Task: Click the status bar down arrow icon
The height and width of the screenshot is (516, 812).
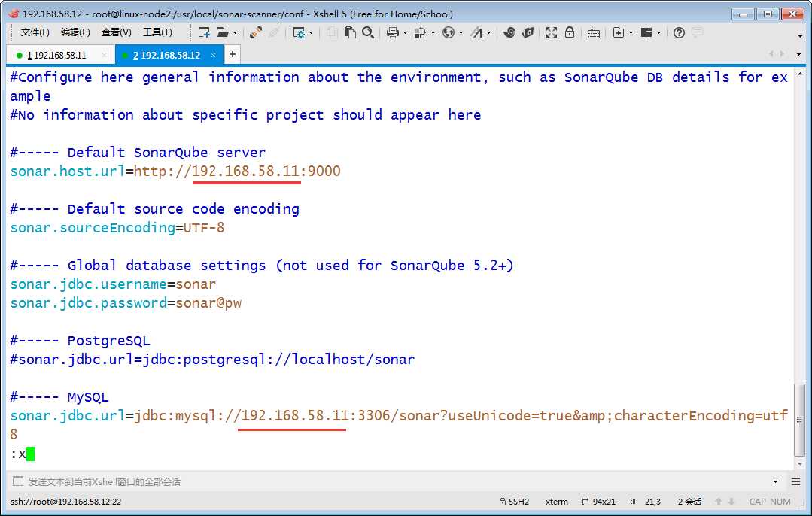Action: [x=731, y=502]
